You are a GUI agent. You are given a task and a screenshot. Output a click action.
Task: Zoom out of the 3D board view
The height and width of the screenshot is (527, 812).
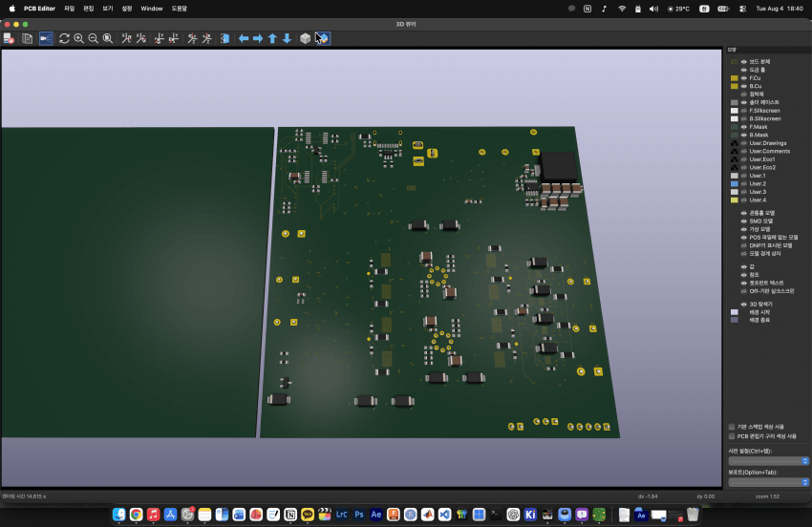94,38
